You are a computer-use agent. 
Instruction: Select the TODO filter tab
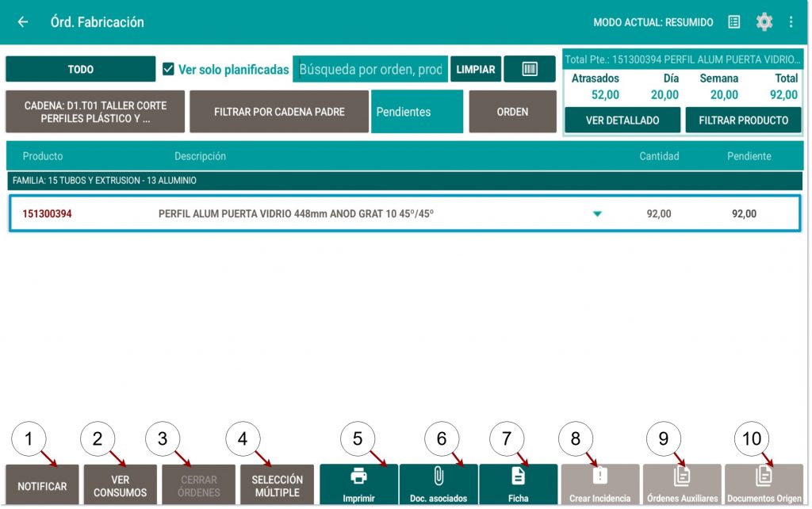tap(80, 69)
